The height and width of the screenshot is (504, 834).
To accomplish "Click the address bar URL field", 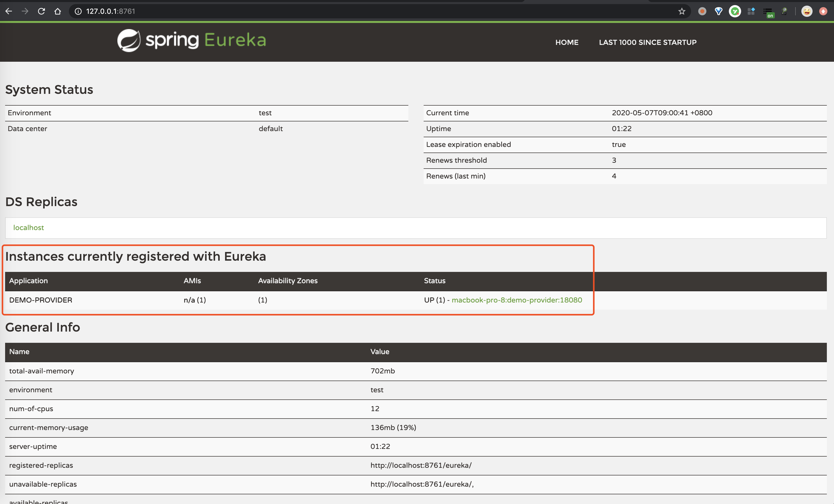I will 237,11.
